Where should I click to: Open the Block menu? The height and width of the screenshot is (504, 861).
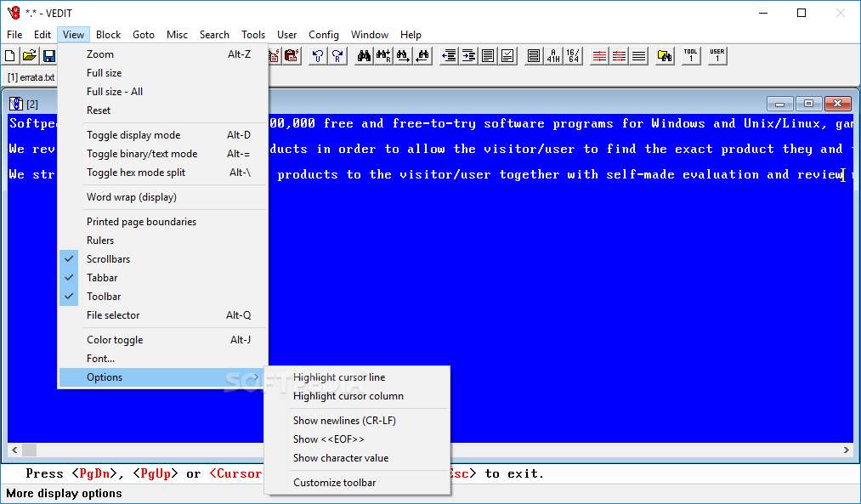coord(108,35)
